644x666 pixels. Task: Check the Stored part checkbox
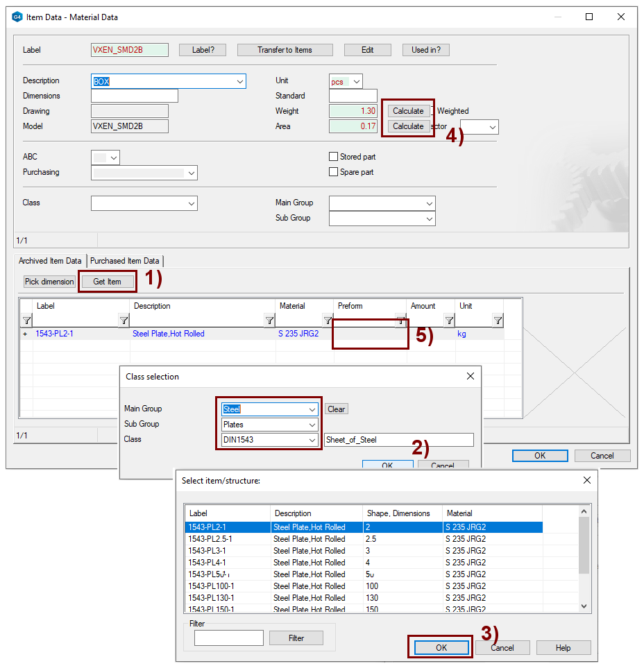click(334, 157)
